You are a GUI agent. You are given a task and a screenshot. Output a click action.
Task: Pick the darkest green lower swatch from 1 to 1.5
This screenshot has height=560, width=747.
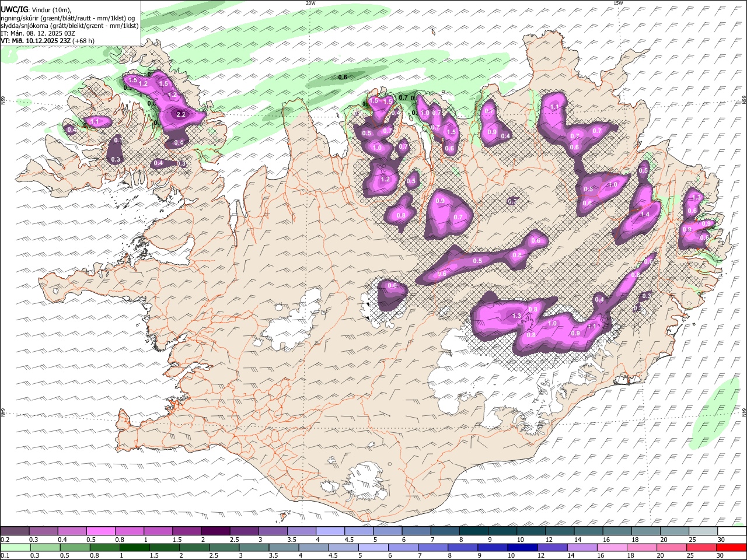tap(135, 547)
